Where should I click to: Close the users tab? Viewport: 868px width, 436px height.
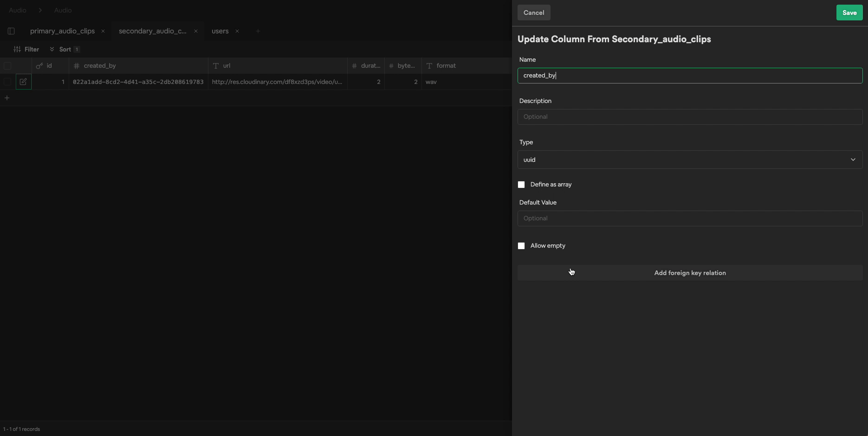pyautogui.click(x=237, y=31)
